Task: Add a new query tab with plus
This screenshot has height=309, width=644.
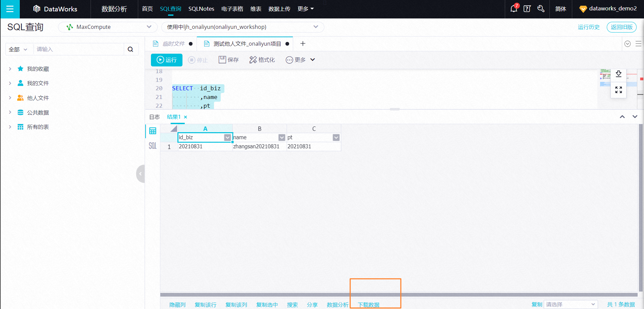Action: pos(303,44)
